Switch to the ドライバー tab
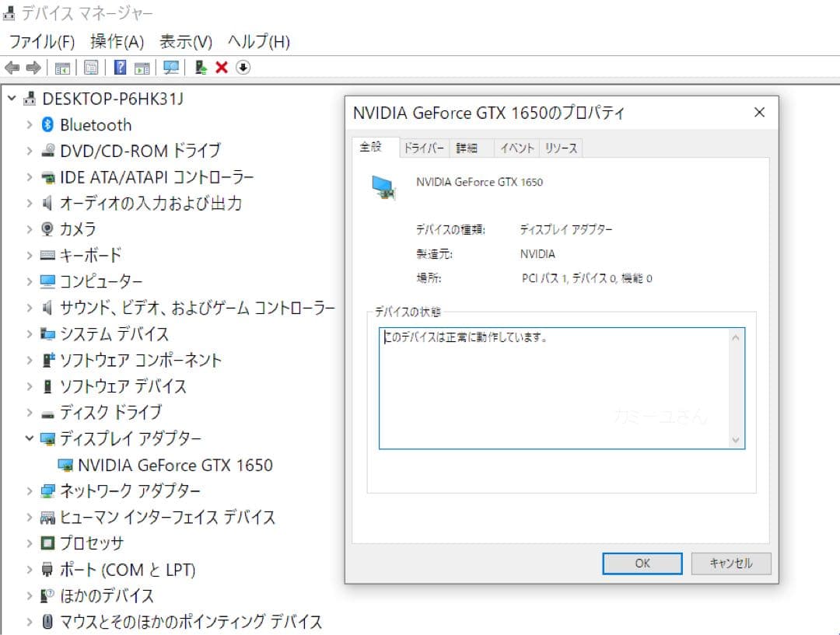The height and width of the screenshot is (635, 840). (424, 148)
